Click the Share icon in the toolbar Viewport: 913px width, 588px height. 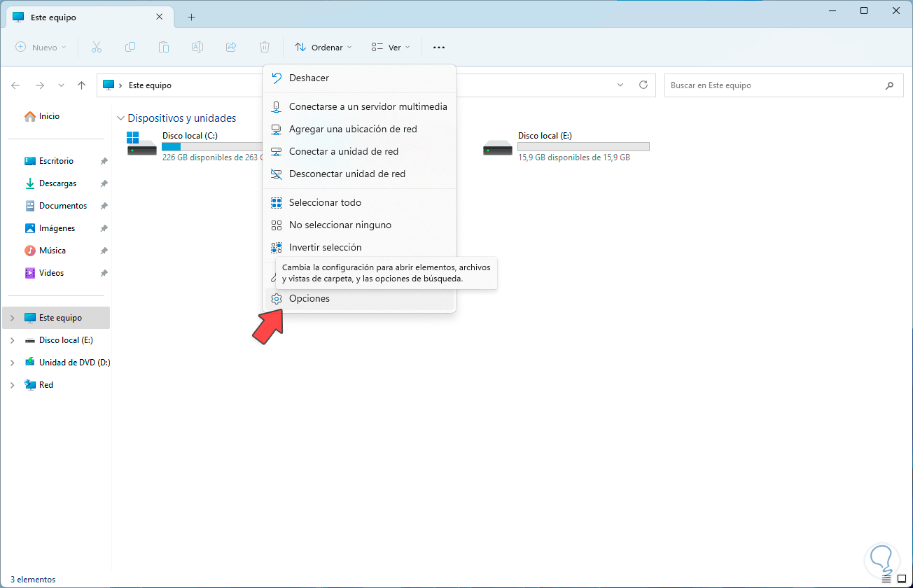(x=231, y=47)
